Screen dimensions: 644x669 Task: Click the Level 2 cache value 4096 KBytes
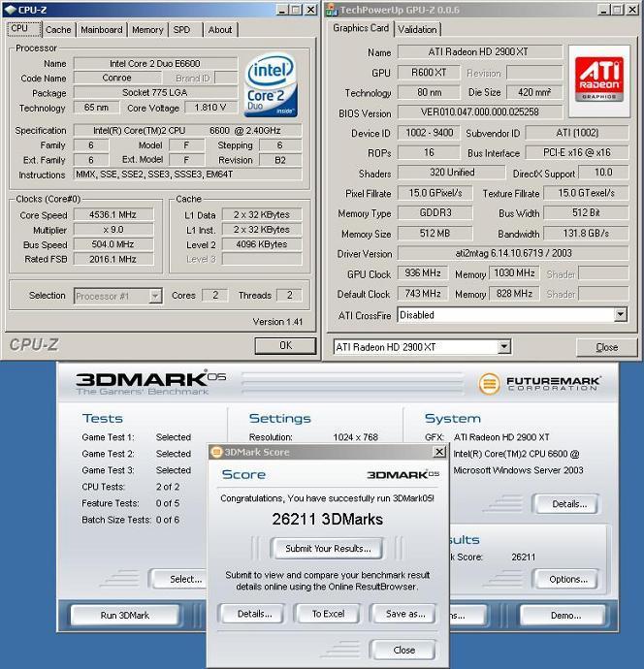click(262, 244)
